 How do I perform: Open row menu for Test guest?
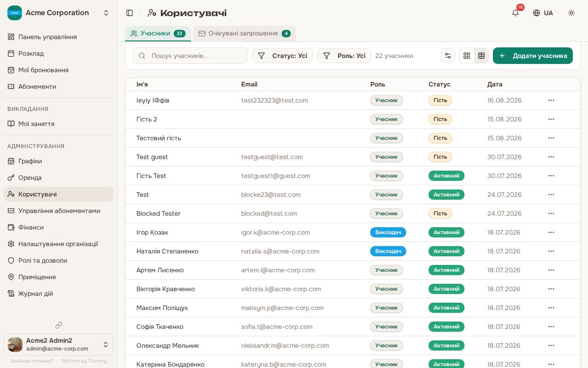551,157
